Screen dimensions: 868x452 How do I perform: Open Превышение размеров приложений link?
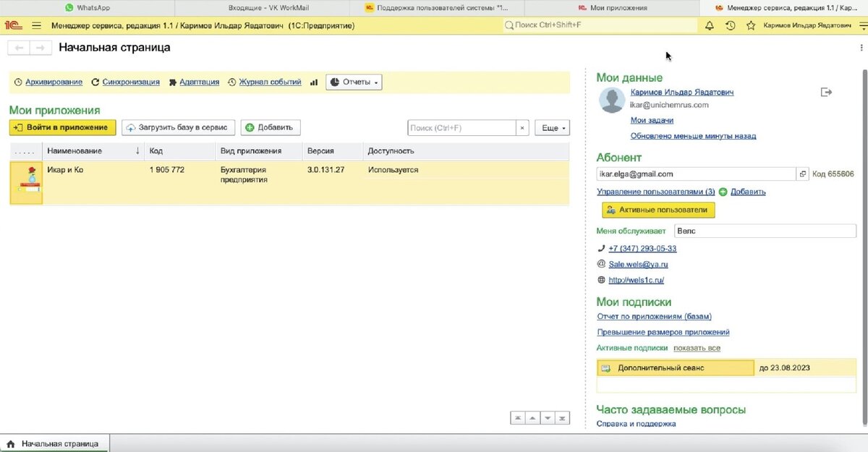point(663,332)
